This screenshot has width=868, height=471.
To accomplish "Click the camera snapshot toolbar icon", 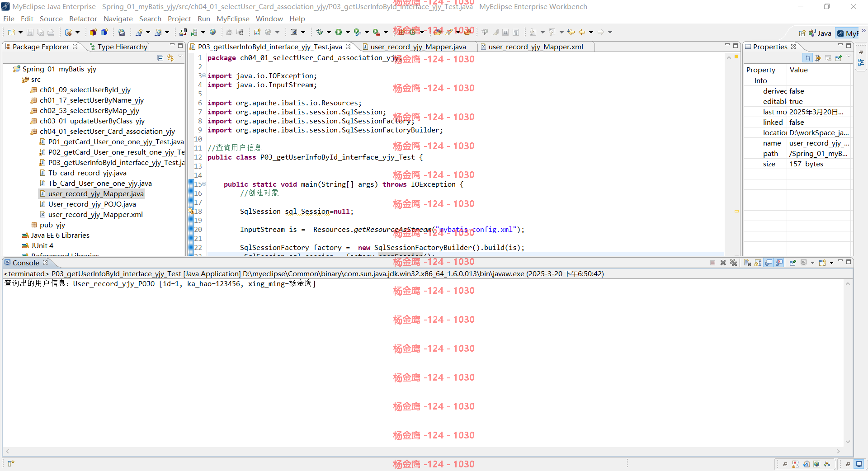I will coord(294,32).
